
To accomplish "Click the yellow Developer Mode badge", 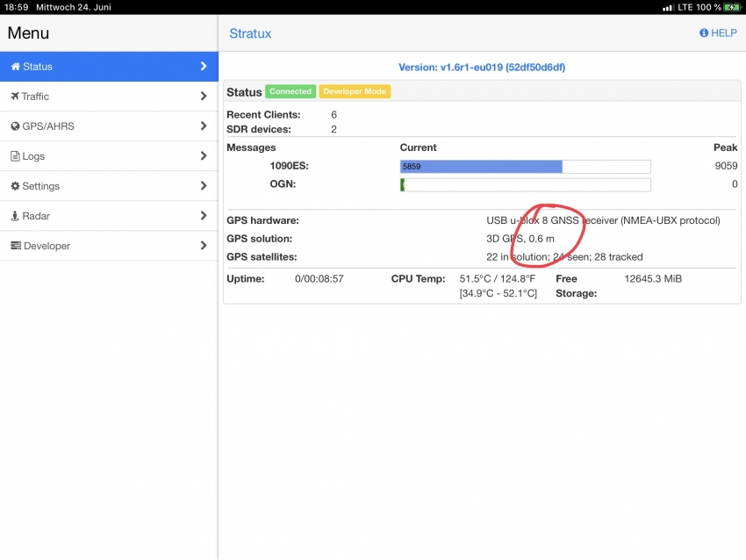I will (x=355, y=91).
